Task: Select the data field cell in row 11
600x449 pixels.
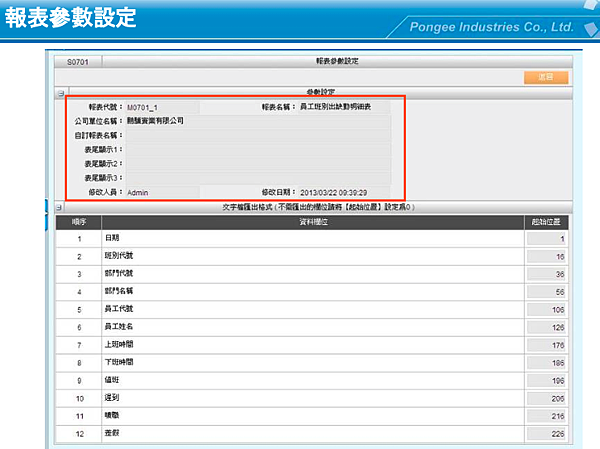Action: [x=313, y=416]
